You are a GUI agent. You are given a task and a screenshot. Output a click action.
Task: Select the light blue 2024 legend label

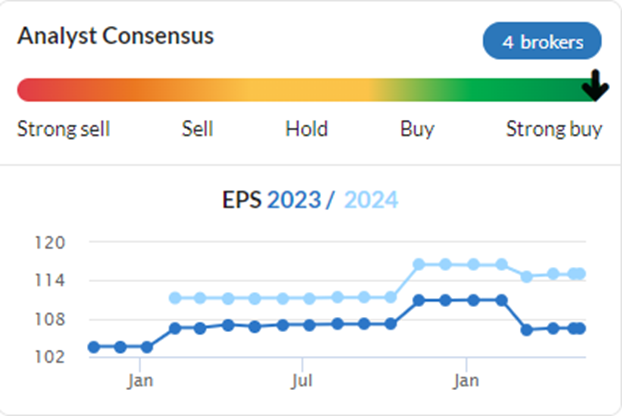pyautogui.click(x=371, y=199)
